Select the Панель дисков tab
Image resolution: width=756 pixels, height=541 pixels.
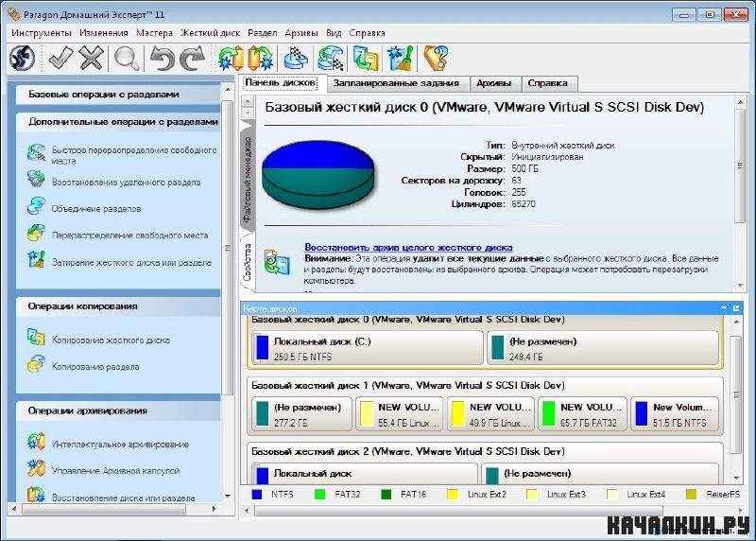tap(281, 82)
